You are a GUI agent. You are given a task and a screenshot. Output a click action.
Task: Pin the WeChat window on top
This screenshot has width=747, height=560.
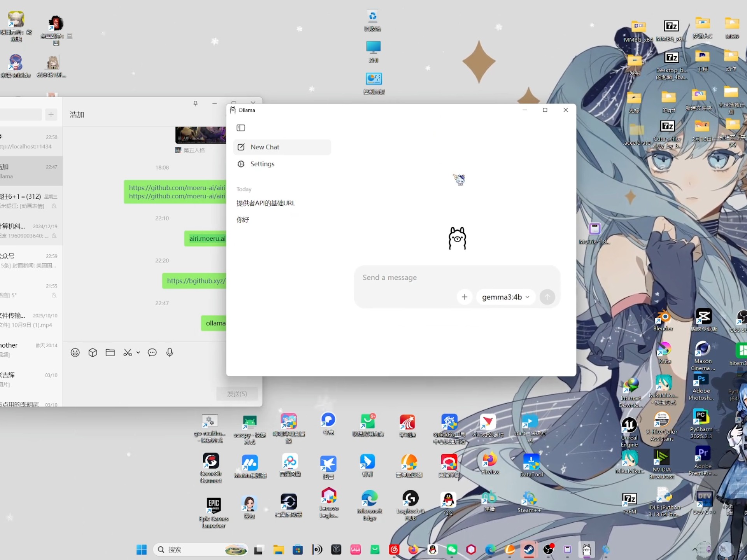[195, 103]
